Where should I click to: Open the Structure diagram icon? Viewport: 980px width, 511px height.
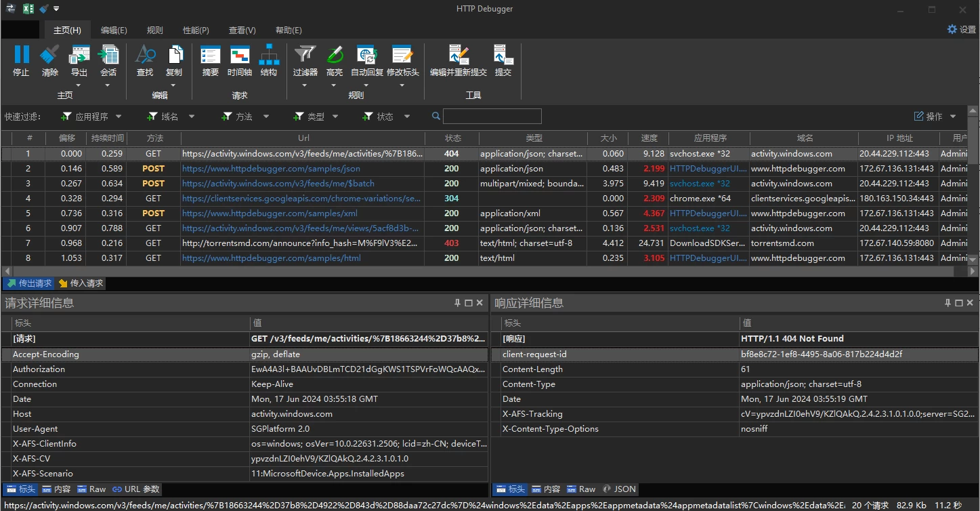click(269, 56)
